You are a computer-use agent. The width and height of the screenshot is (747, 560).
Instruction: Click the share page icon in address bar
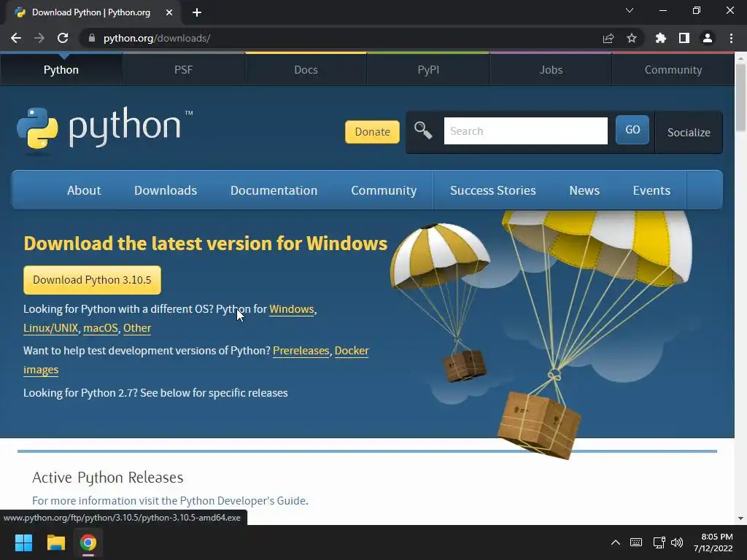[608, 38]
